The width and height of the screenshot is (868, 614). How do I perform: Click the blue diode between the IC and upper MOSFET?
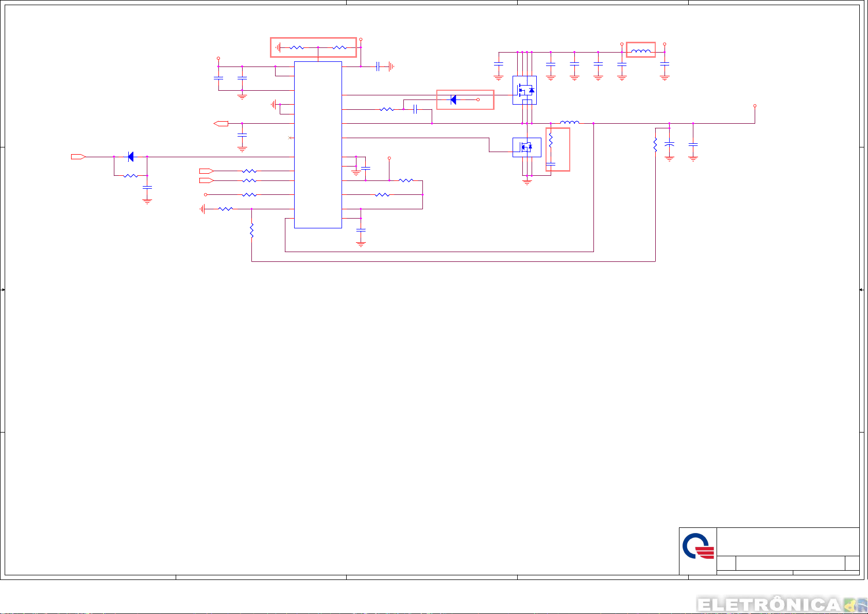point(453,100)
